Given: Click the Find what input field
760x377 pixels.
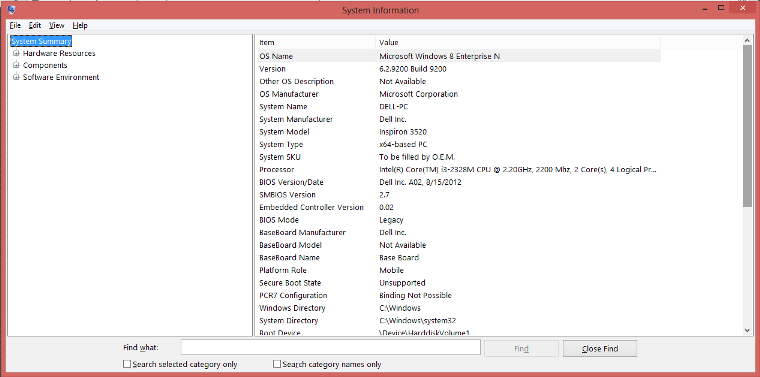Looking at the screenshot, I should [331, 347].
